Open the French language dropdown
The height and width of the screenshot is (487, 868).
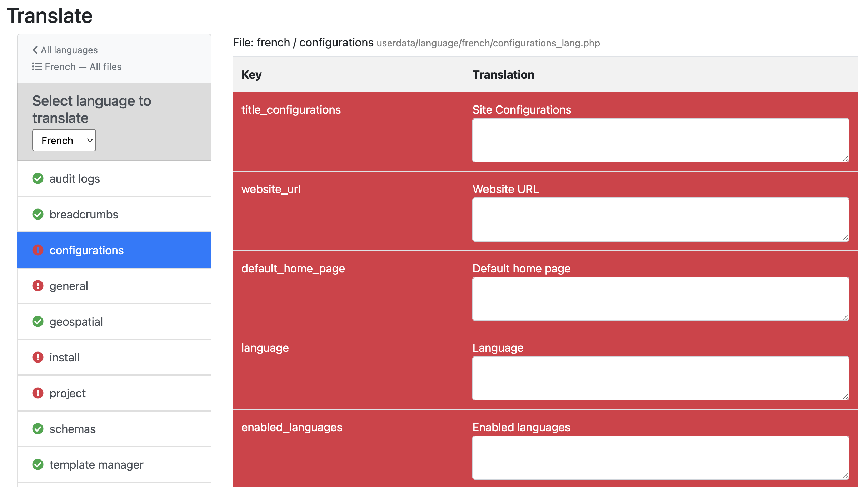click(64, 141)
